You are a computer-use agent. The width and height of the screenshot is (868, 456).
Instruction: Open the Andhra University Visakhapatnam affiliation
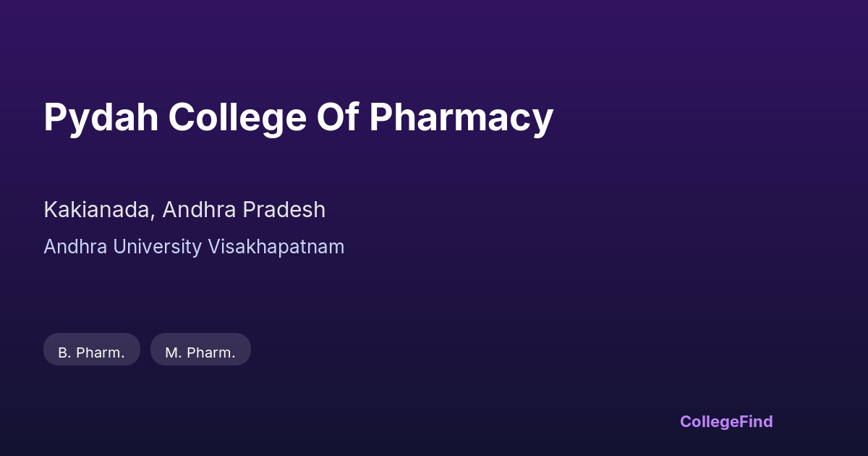194,247
